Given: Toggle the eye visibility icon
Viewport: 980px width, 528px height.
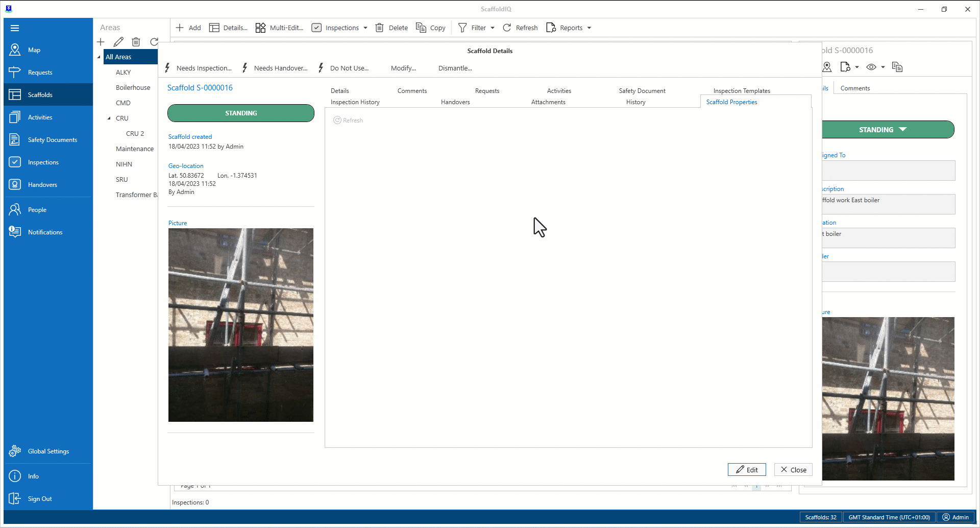Looking at the screenshot, I should pyautogui.click(x=871, y=67).
